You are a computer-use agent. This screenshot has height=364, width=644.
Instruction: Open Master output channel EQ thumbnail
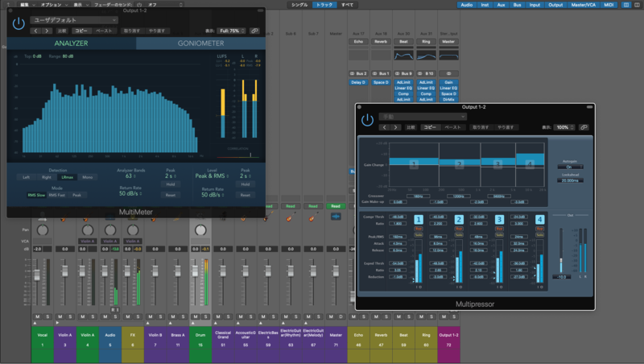[448, 55]
